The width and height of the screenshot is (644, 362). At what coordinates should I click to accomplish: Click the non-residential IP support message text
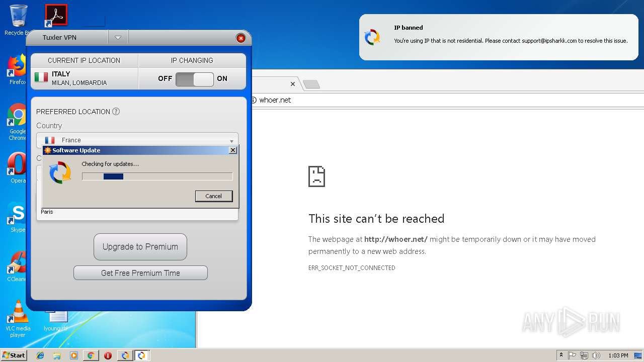[511, 41]
